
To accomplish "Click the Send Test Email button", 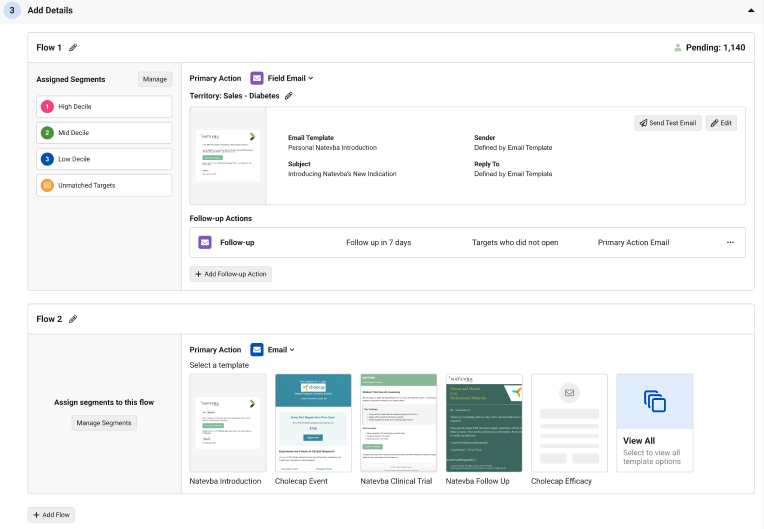I will point(667,123).
